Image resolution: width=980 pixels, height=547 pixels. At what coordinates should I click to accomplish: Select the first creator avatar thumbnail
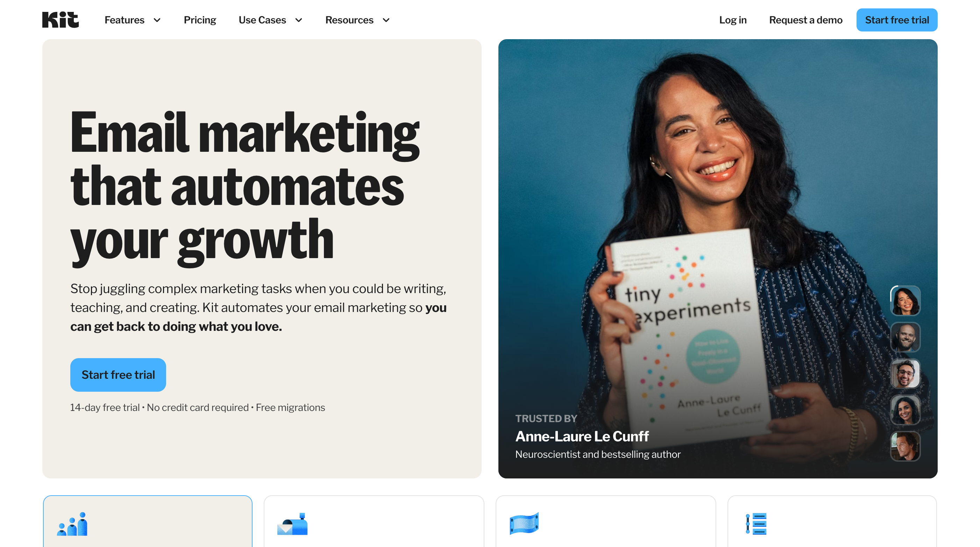point(905,301)
